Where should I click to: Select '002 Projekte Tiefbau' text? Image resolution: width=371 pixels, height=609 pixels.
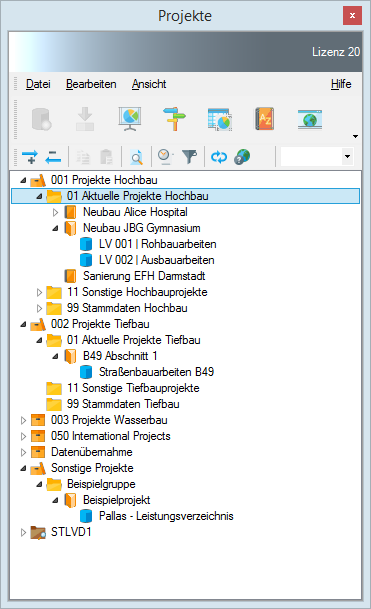pos(100,324)
